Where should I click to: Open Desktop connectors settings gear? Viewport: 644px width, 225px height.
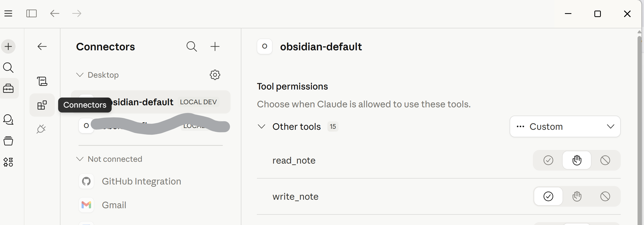215,75
